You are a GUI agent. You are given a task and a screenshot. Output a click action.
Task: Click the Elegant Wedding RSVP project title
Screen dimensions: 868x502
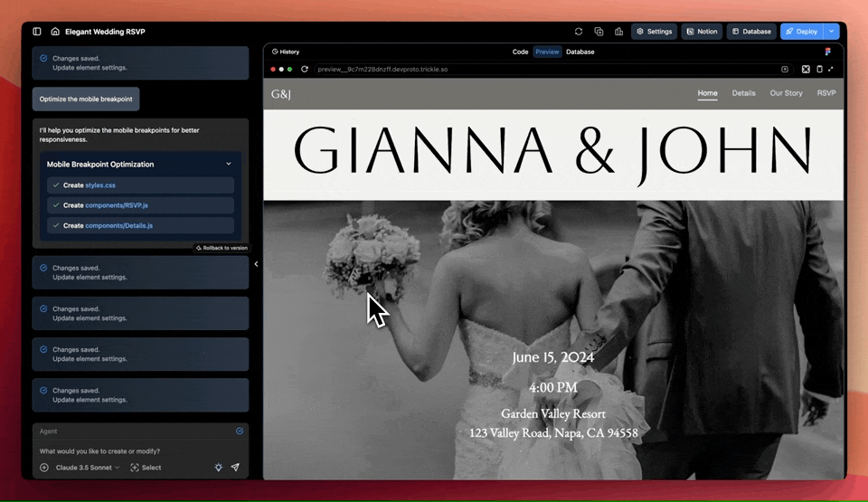coord(105,32)
